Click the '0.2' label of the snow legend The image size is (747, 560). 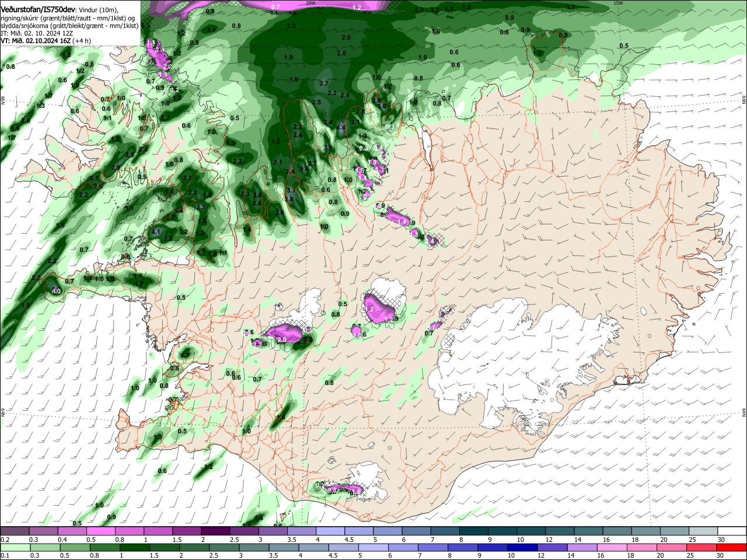click(x=5, y=540)
